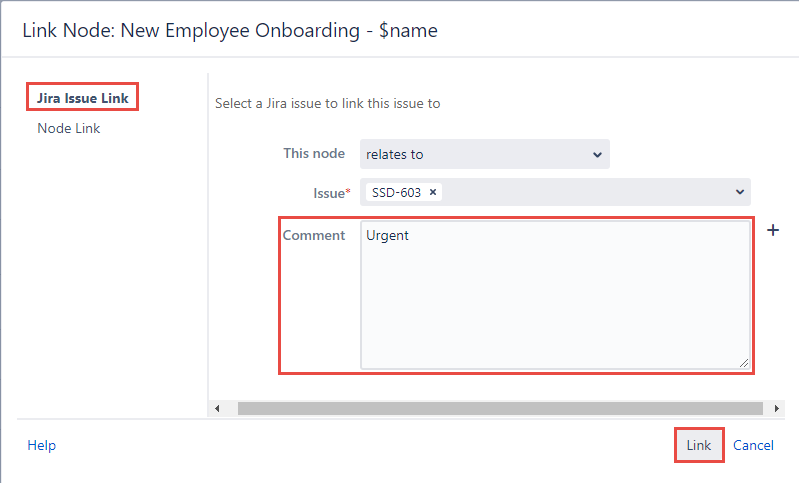Click the 'Comment' field label
Viewport: 799px width, 483px height.
(314, 235)
